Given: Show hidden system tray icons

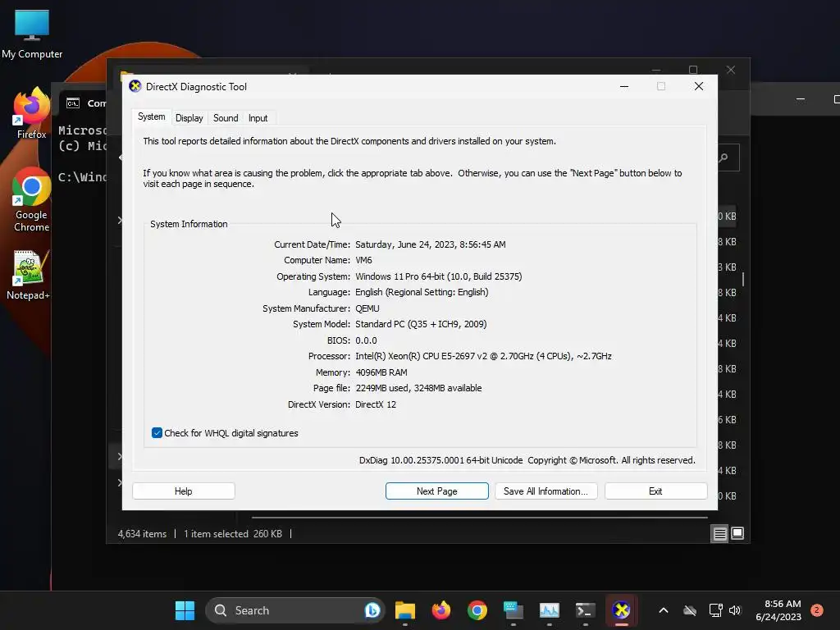Looking at the screenshot, I should [663, 610].
